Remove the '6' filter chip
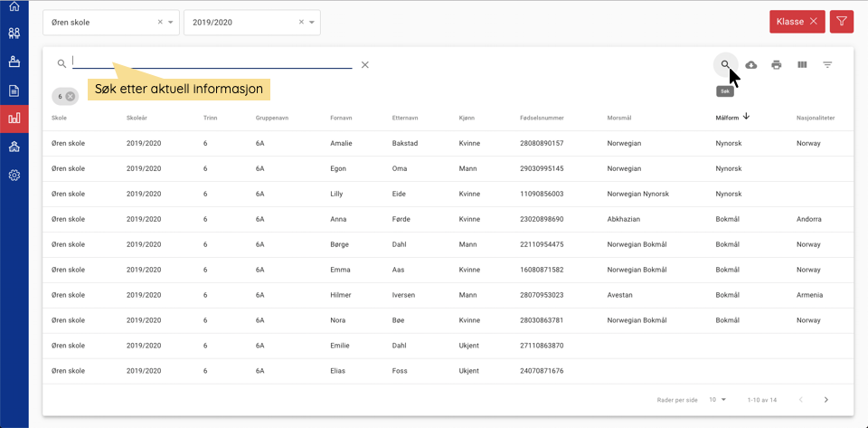Viewport: 868px width, 428px height. pos(70,96)
